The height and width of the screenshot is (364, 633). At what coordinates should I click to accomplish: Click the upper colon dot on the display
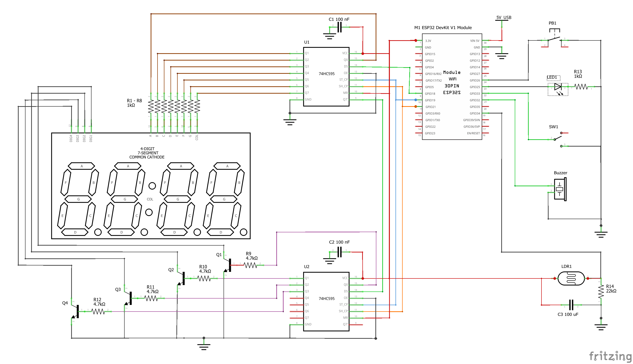tap(152, 186)
